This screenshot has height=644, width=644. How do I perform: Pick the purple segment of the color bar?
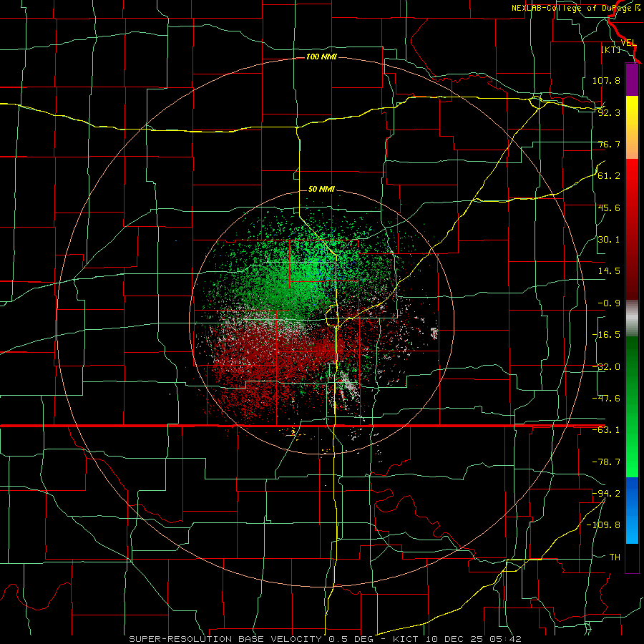click(x=632, y=79)
